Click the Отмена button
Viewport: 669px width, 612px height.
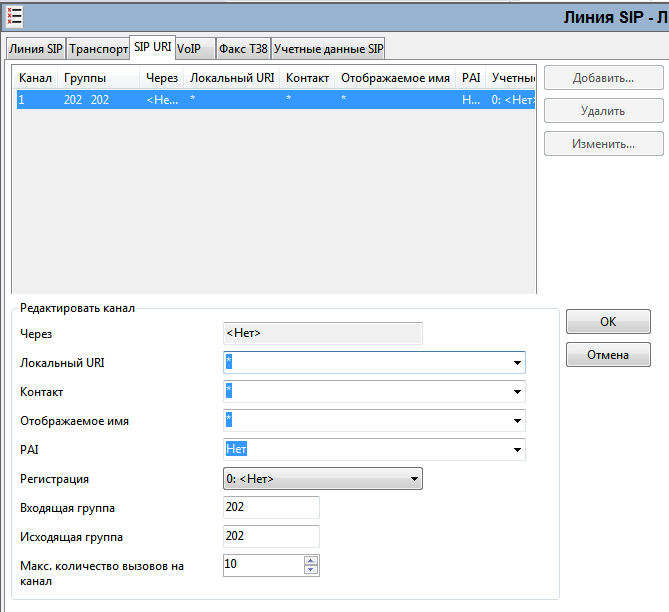[x=608, y=355]
